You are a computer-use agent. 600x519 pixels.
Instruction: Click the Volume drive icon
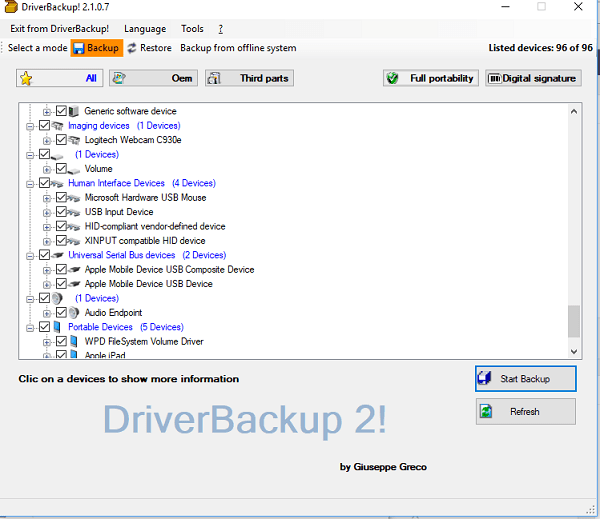point(74,170)
